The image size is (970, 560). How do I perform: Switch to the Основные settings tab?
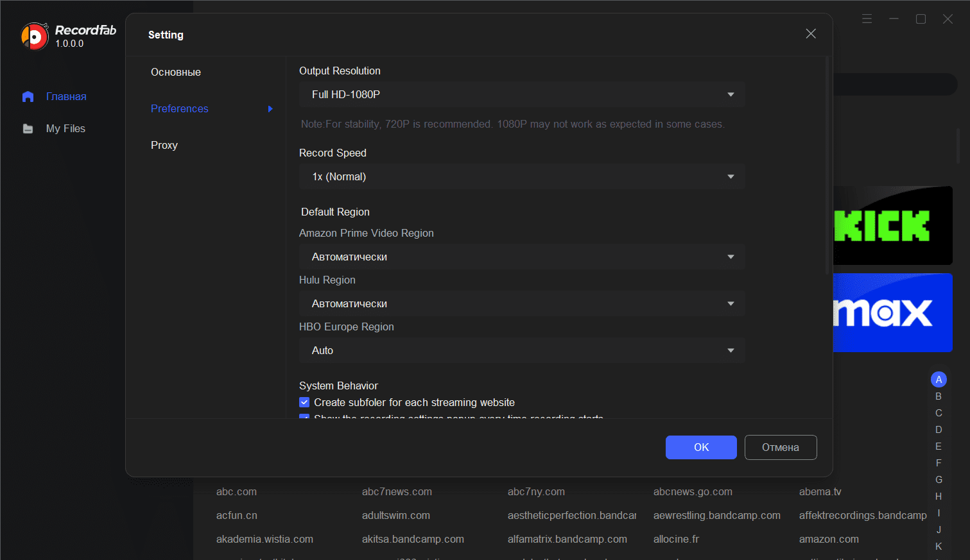[x=176, y=72]
